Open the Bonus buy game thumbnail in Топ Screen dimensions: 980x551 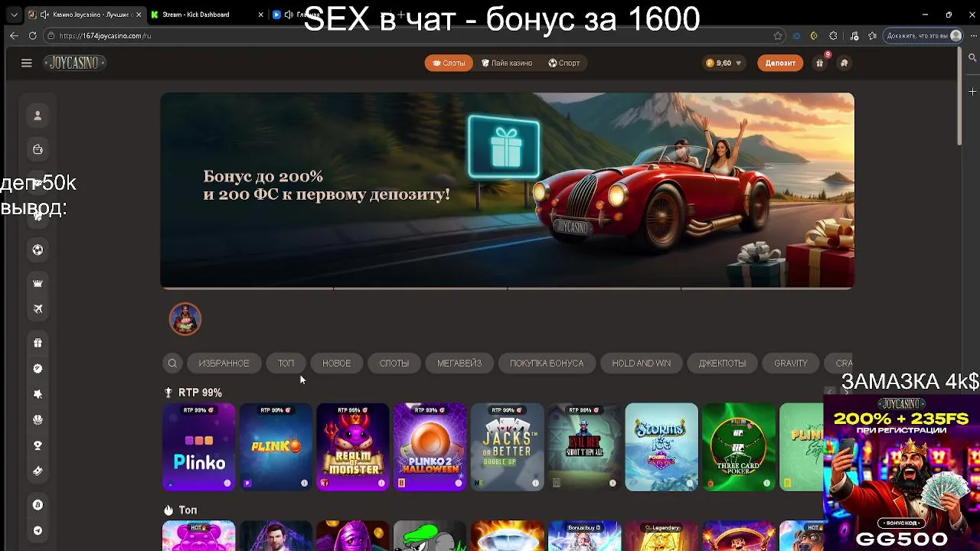584,536
